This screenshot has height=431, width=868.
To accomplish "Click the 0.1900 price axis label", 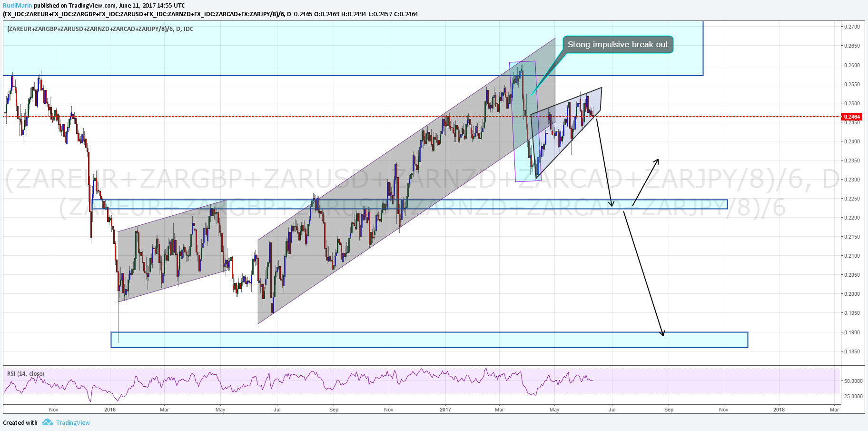I will click(x=852, y=332).
